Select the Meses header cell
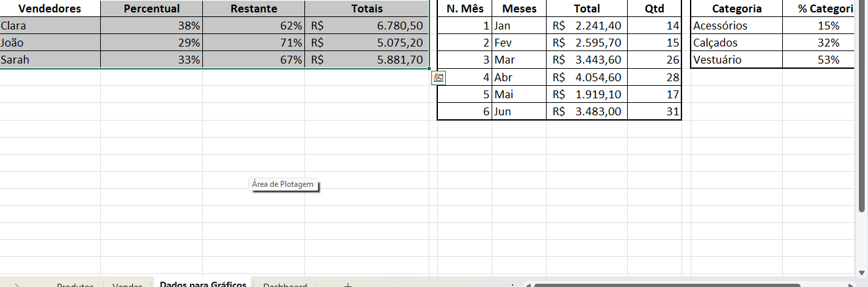 (519, 9)
